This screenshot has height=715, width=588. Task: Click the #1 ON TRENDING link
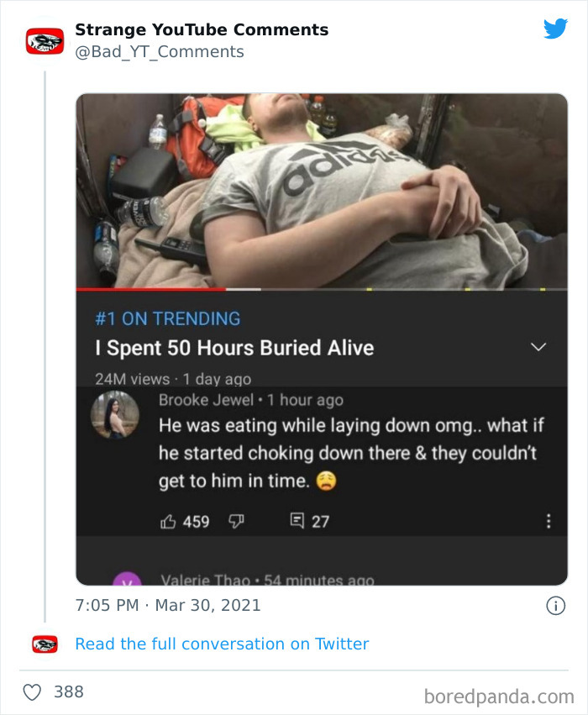[168, 318]
